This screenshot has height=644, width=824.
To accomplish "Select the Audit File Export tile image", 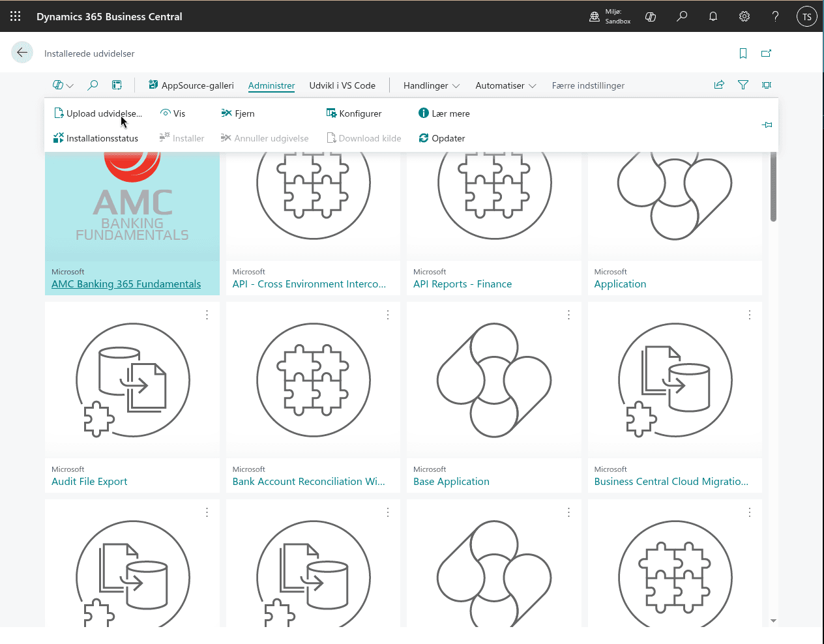I will [x=132, y=380].
